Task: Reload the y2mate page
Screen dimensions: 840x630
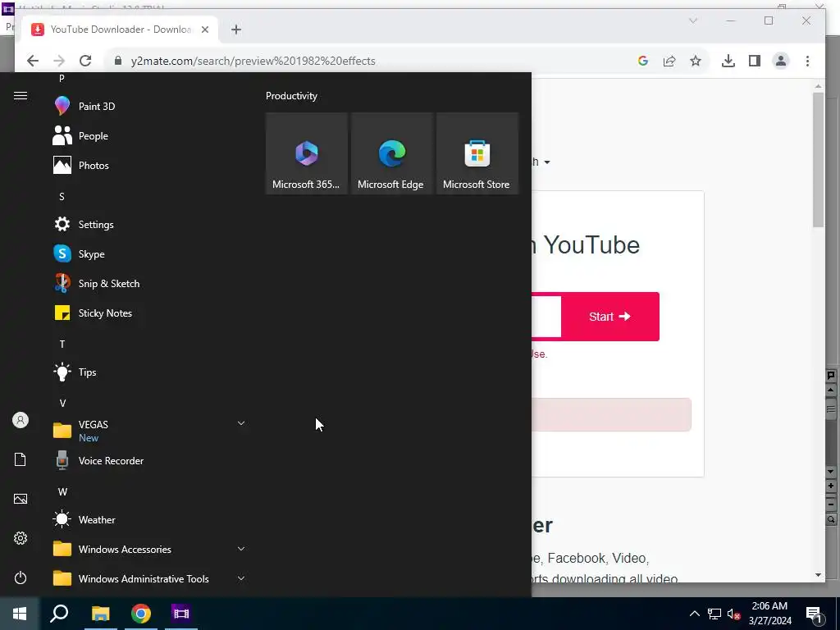Action: click(x=85, y=61)
